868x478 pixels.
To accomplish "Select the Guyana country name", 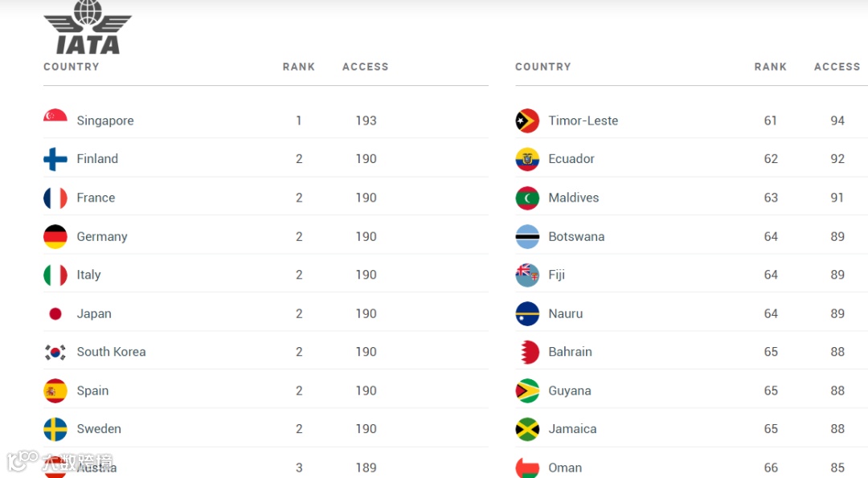I will coord(570,390).
